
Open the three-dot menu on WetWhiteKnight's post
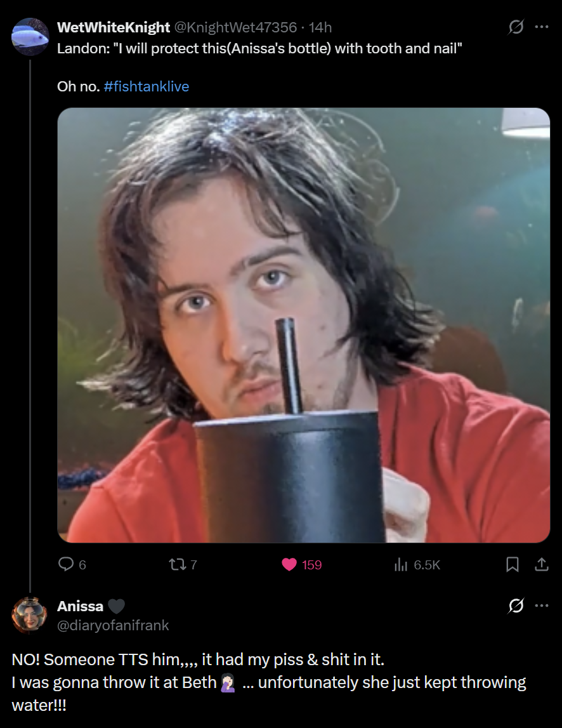coord(542,27)
